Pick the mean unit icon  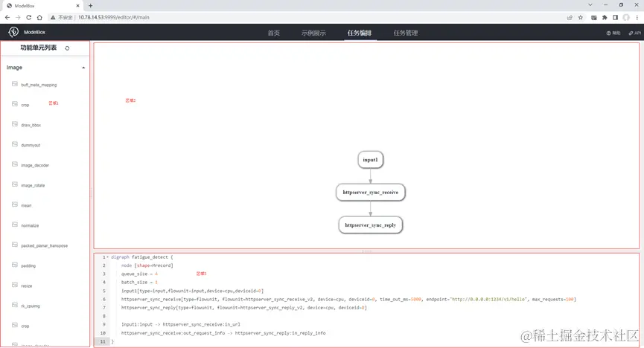coord(15,204)
